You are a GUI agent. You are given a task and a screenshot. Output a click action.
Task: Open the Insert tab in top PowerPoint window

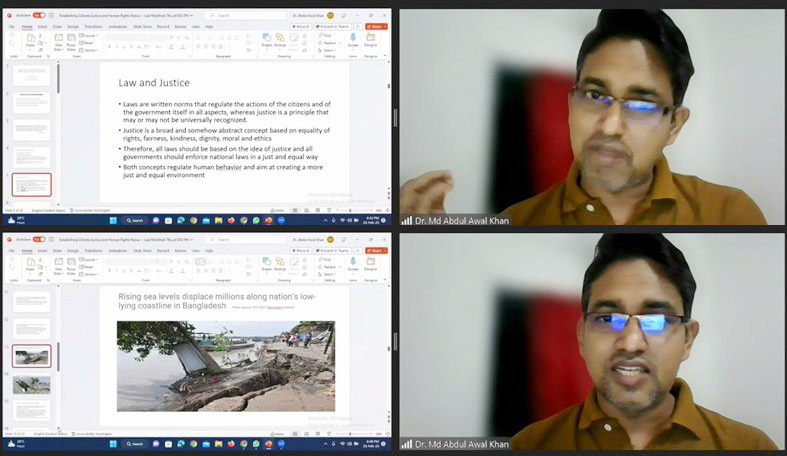click(x=42, y=27)
